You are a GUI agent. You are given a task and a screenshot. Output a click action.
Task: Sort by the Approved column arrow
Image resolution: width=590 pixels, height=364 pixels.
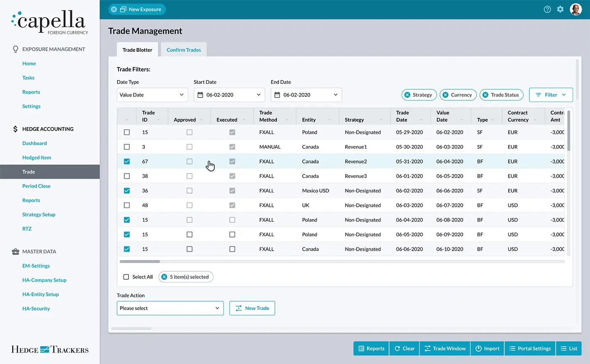tap(202, 120)
